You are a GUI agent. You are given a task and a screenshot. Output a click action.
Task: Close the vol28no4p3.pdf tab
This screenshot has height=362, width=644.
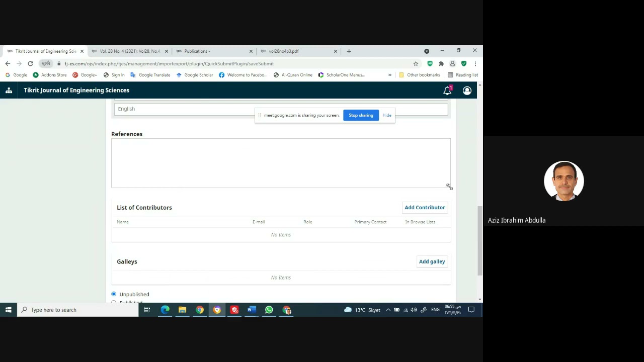pyautogui.click(x=336, y=51)
